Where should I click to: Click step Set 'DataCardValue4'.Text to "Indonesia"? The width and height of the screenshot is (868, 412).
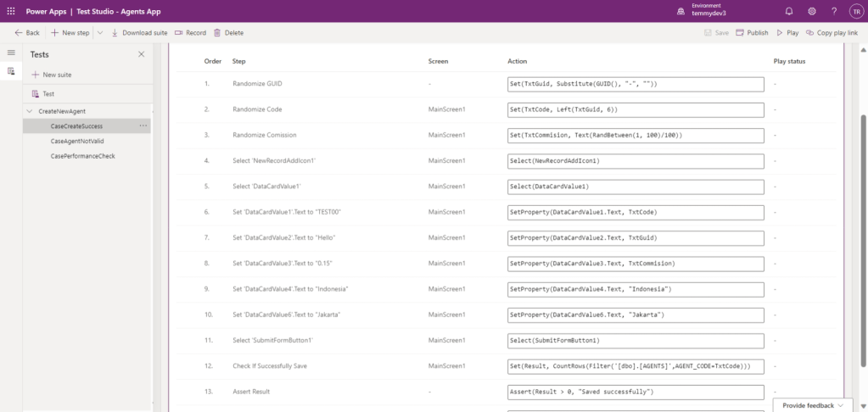pos(290,289)
